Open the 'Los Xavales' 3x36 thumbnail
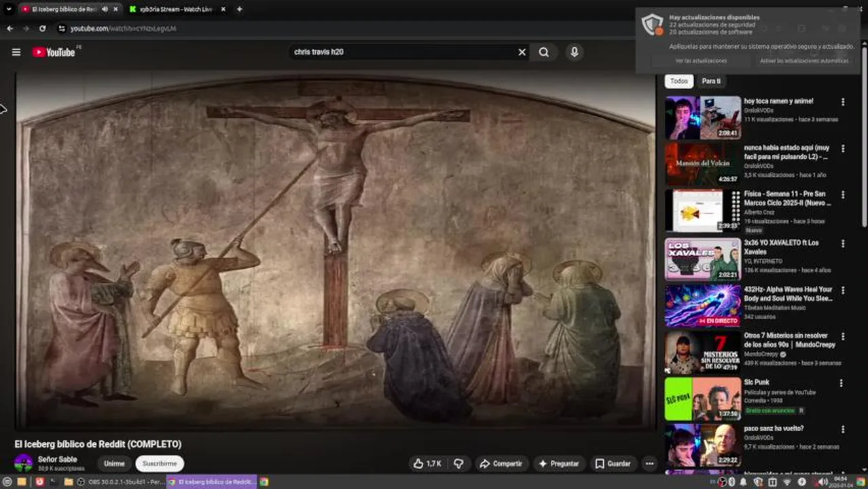868x489 pixels. pyautogui.click(x=703, y=259)
